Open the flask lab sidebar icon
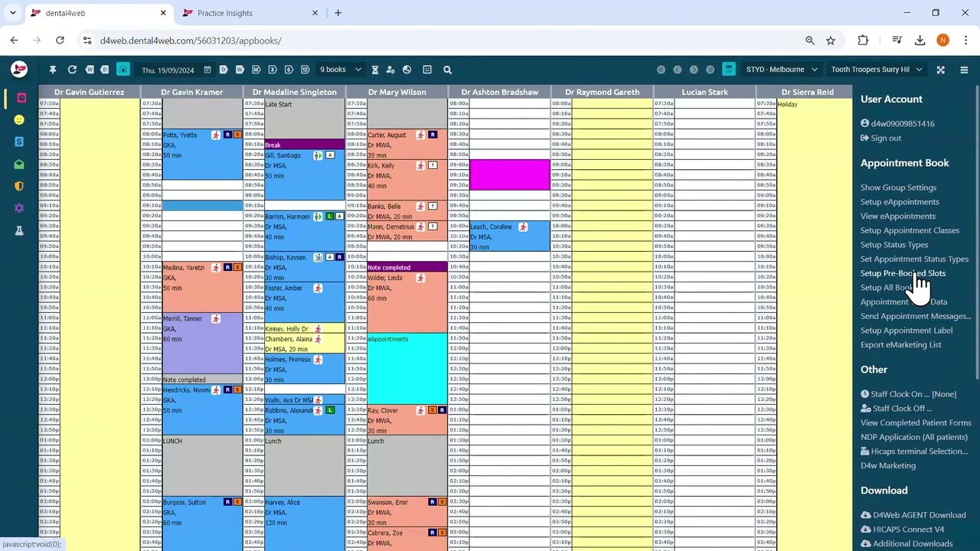The width and height of the screenshot is (980, 551). tap(19, 230)
